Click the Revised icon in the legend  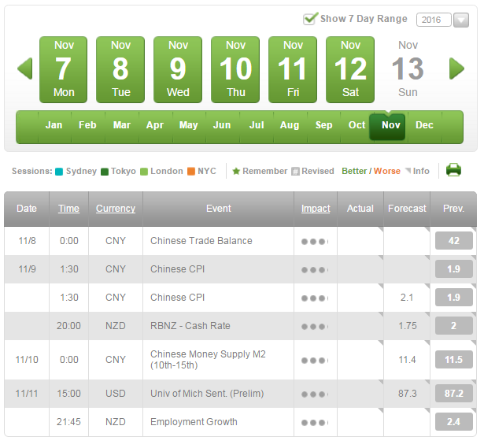click(x=295, y=172)
